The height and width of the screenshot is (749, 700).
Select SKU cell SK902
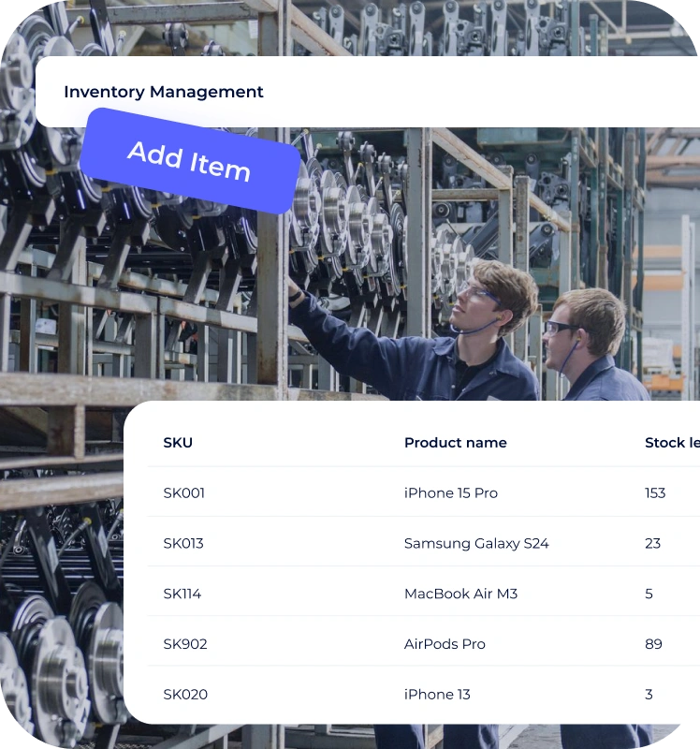point(185,644)
